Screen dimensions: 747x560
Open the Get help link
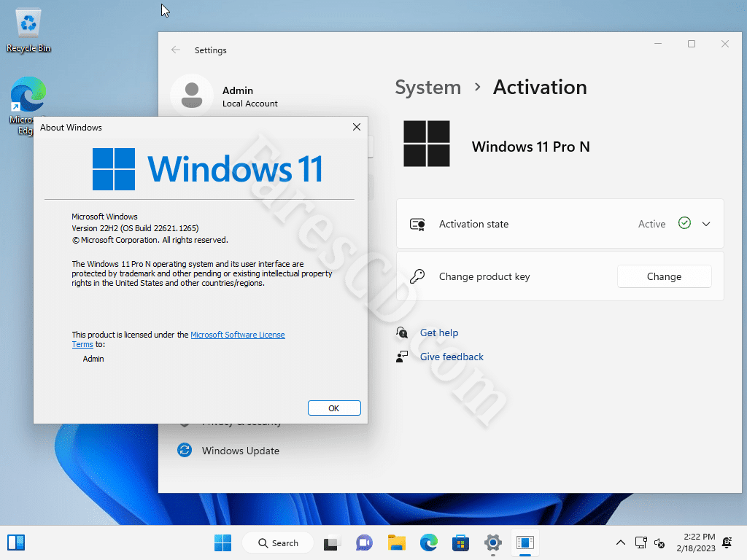[x=438, y=332]
